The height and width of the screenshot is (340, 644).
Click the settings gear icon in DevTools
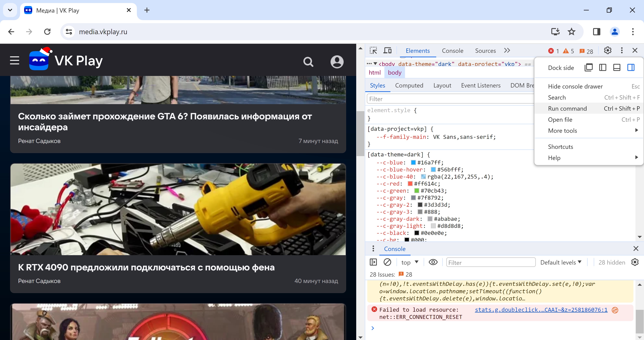click(607, 51)
